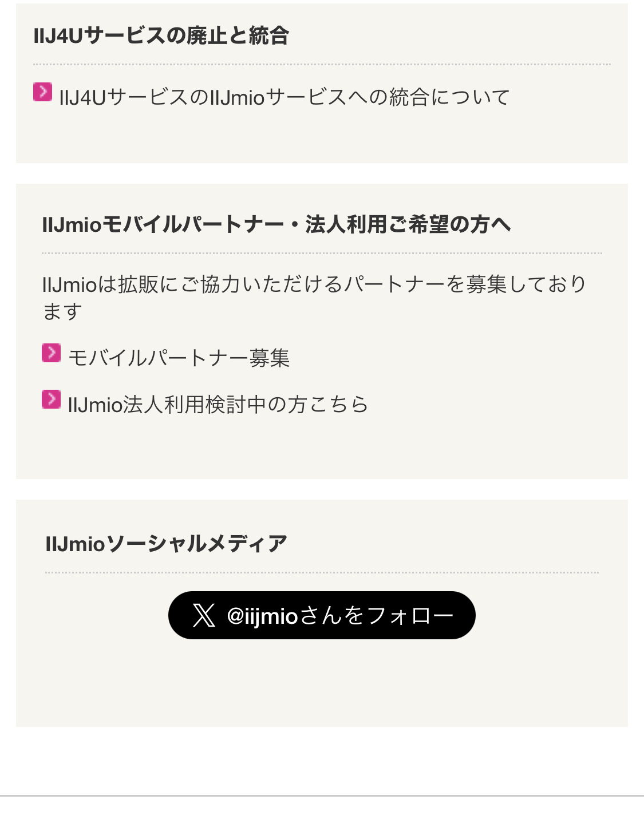The height and width of the screenshot is (827, 644).
Task: Click the pink arrow beside モバイルパートナー募集
Action: [x=51, y=353]
